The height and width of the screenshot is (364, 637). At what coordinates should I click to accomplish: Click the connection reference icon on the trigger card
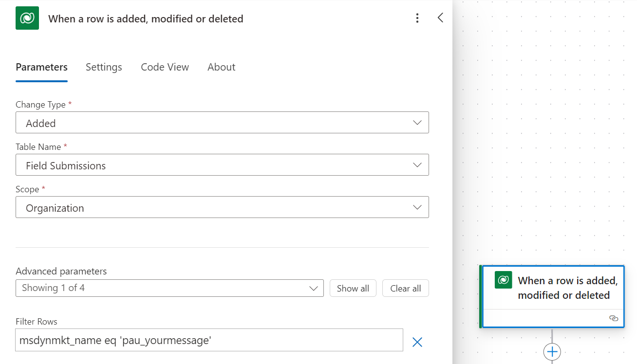tap(614, 318)
